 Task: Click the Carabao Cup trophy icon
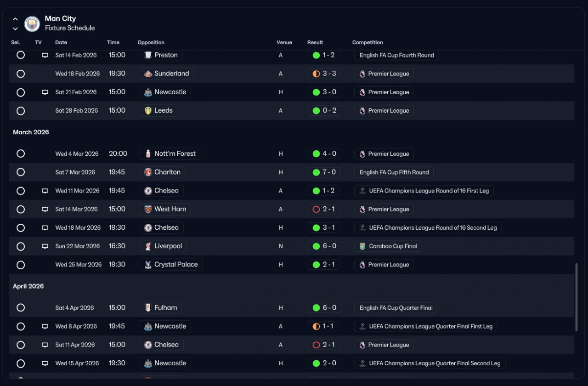pyautogui.click(x=362, y=246)
